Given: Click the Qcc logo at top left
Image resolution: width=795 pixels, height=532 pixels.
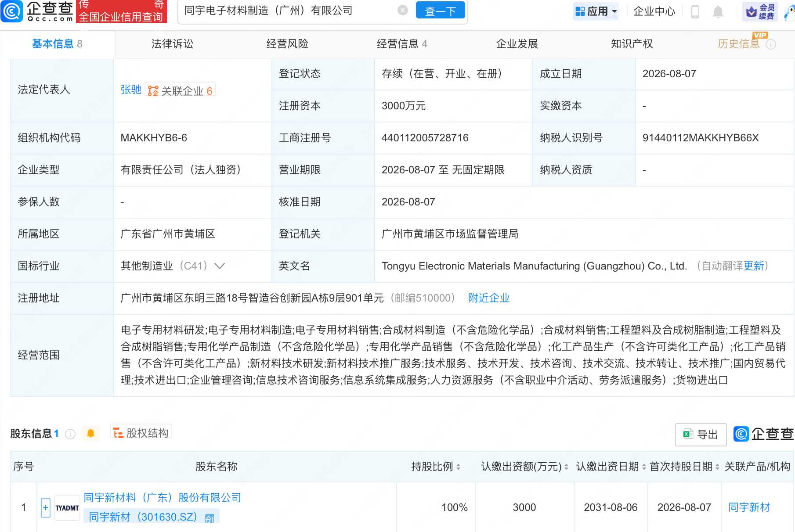Looking at the screenshot, I should click(37, 11).
